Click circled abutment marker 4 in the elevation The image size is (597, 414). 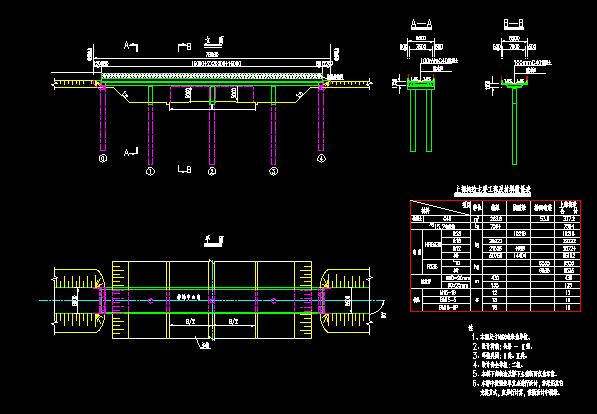coord(321,158)
